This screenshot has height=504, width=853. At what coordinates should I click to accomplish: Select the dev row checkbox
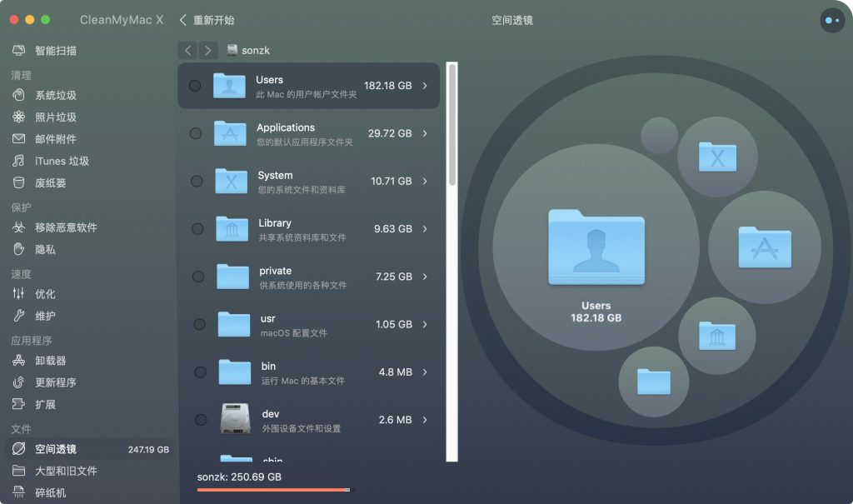[202, 420]
